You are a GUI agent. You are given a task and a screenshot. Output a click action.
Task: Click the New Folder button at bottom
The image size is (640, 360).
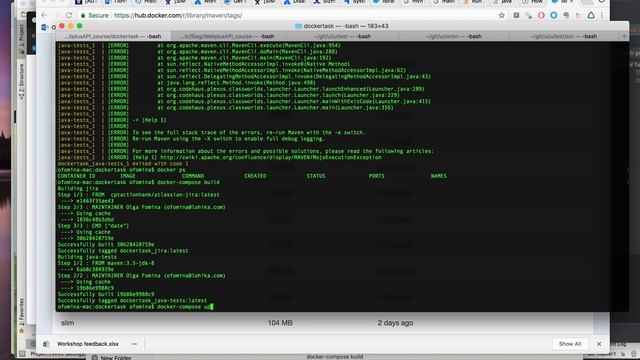pos(111,358)
